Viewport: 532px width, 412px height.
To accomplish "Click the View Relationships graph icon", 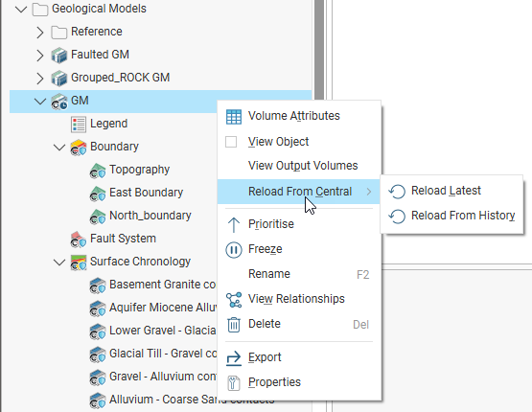I will pos(234,300).
